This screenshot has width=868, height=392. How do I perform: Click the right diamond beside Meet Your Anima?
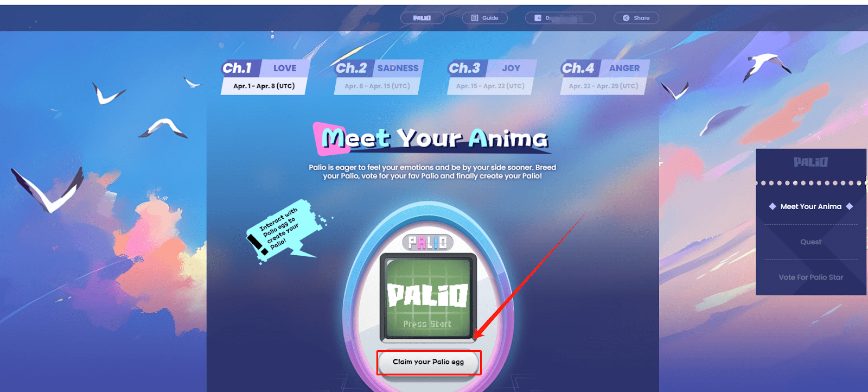850,206
